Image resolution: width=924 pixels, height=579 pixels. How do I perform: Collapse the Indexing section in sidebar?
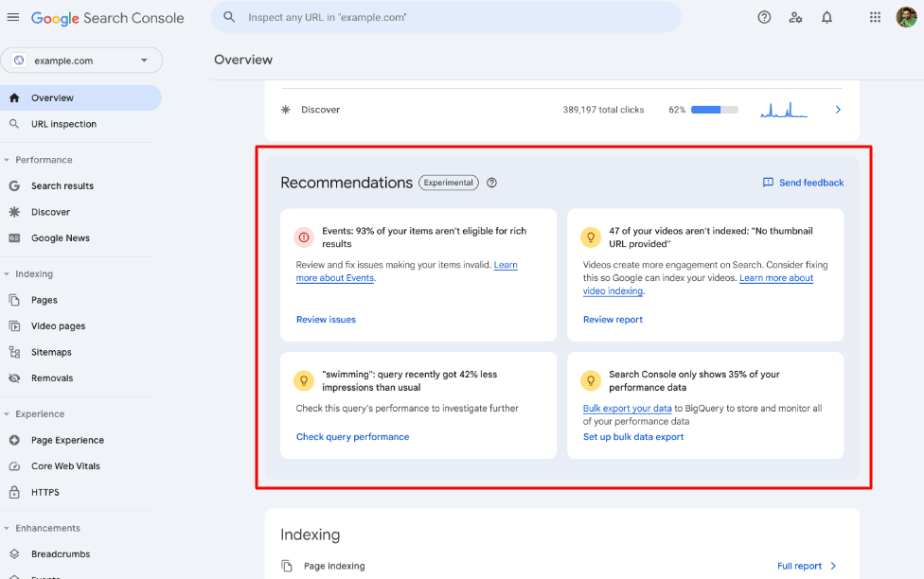(7, 274)
